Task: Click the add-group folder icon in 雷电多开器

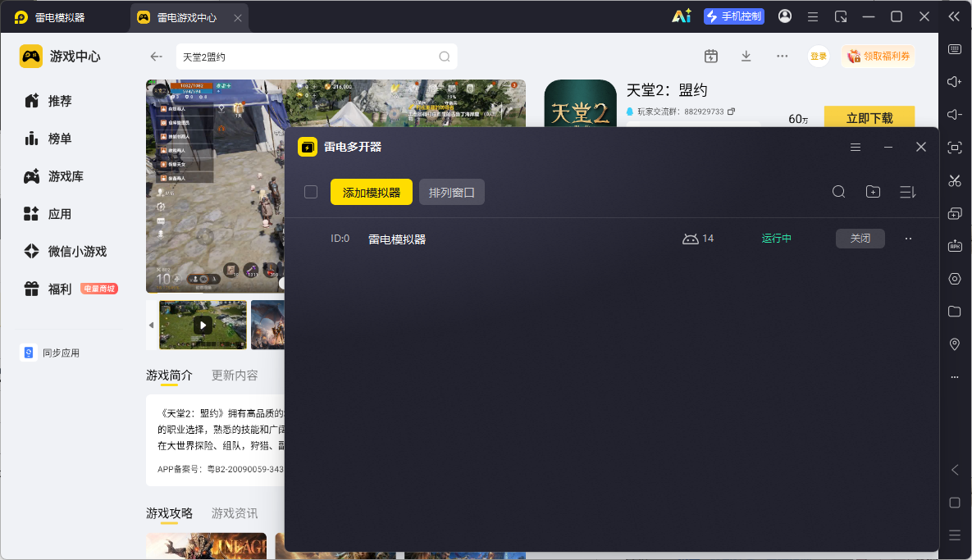Action: coord(873,192)
